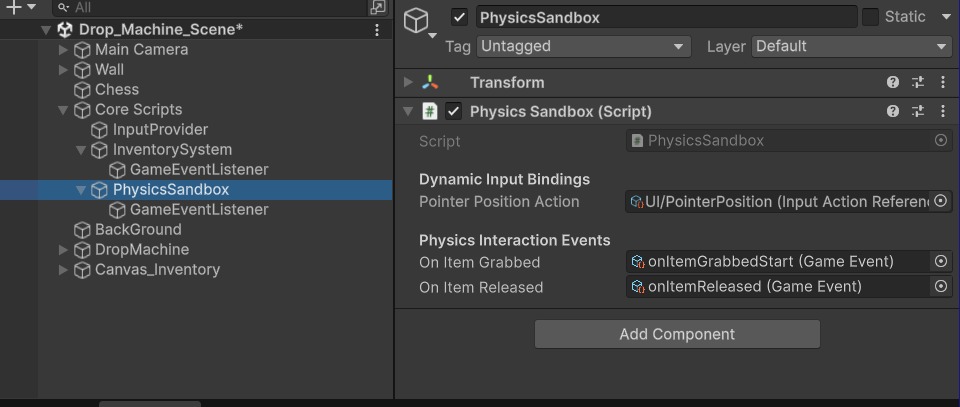This screenshot has width=960, height=407.
Task: Select Canvas_Inventory in the Hierarchy
Action: tap(157, 269)
